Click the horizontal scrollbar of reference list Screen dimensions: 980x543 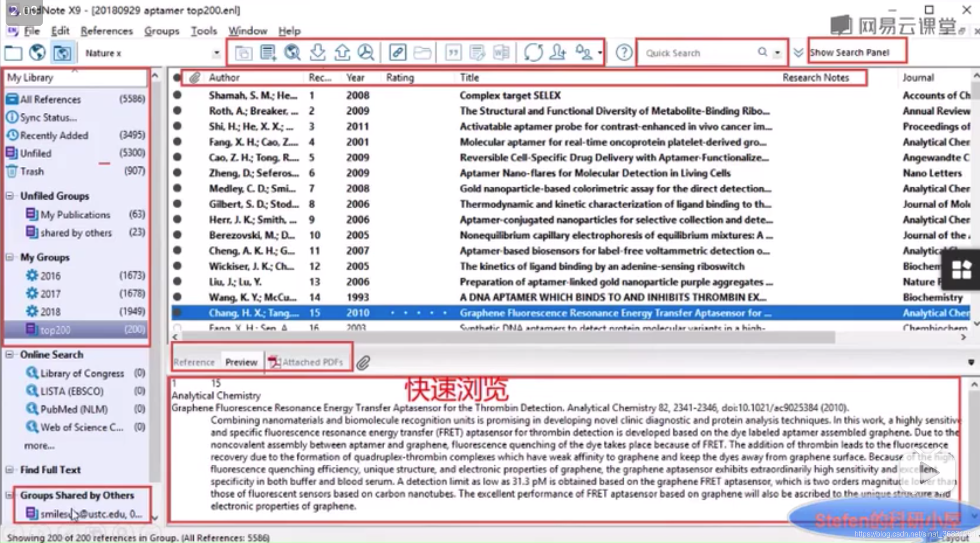(508, 337)
